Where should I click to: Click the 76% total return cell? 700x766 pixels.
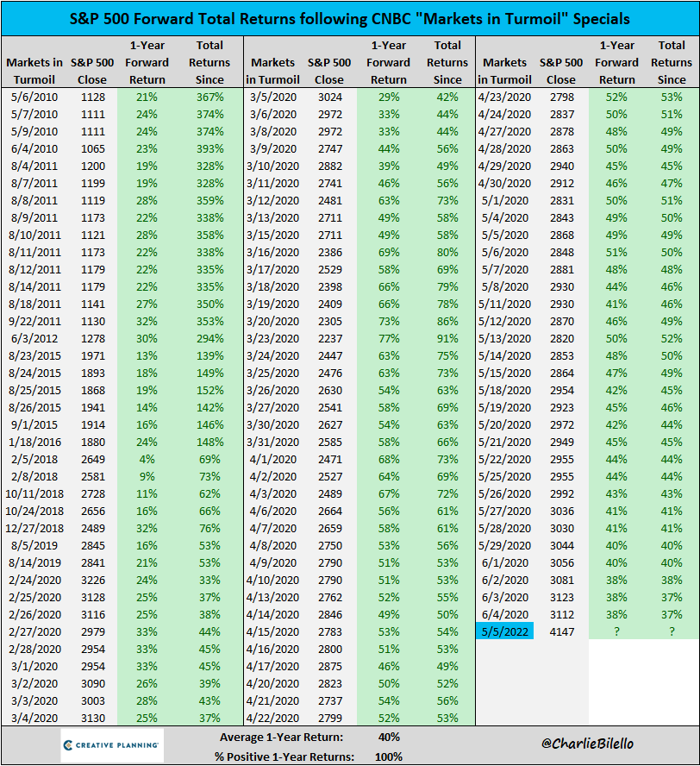pos(209,529)
